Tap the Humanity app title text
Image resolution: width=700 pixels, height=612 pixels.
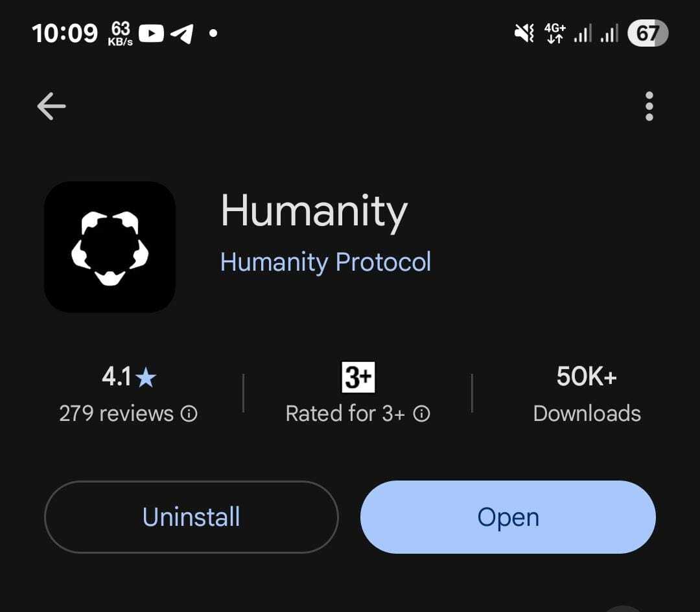point(314,212)
